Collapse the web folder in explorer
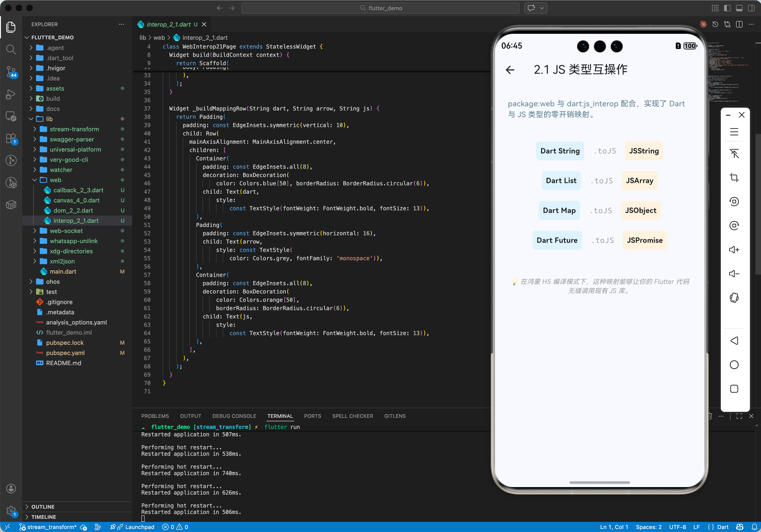The image size is (761, 532). point(55,180)
